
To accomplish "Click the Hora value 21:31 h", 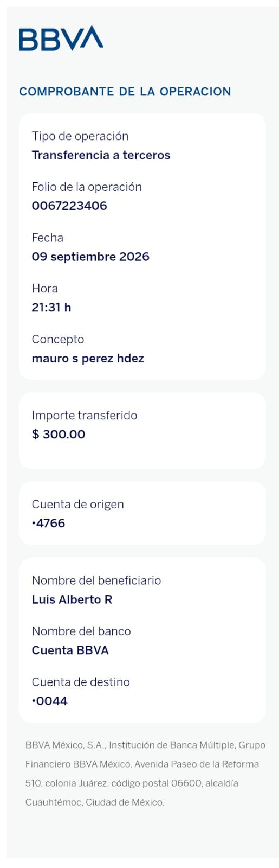I will click(51, 308).
